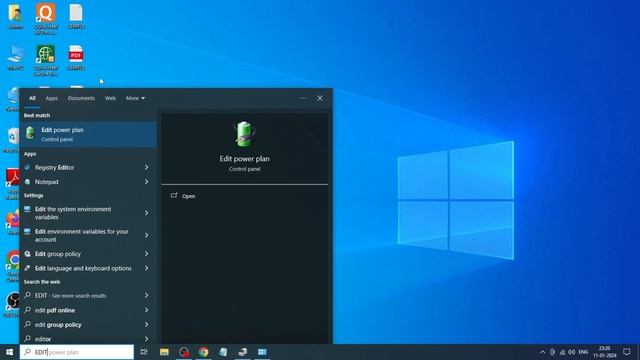Open the Windows Start menu
The image size is (640, 360).
(9, 352)
